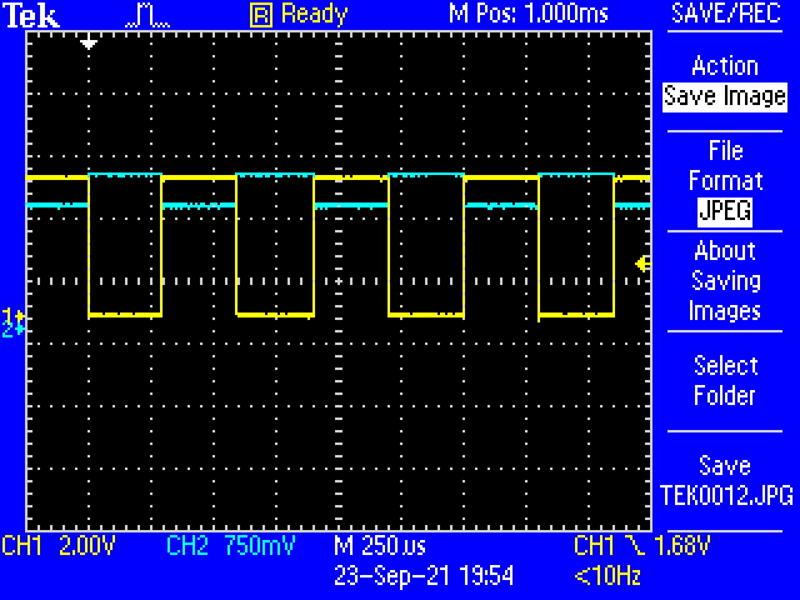Click the M Pos: 1.000ms readout
800x600 pixels.
529,14
